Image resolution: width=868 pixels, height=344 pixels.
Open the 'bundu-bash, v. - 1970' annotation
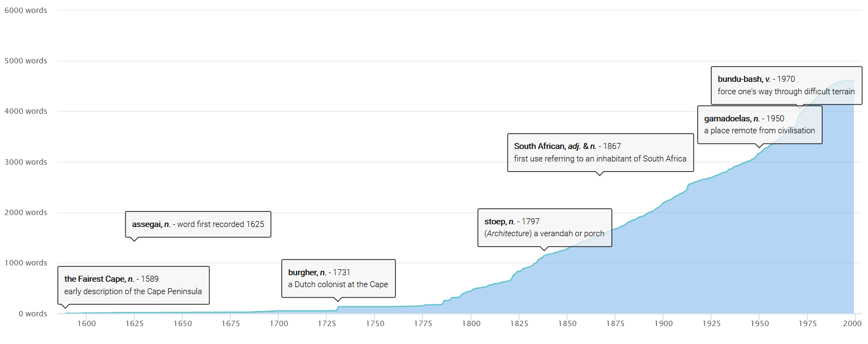pos(786,85)
